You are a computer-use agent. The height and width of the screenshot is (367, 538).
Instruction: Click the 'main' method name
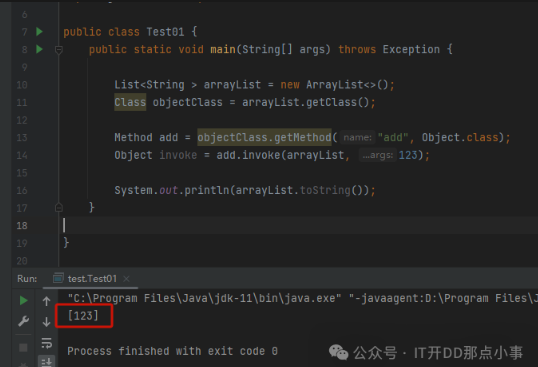223,49
